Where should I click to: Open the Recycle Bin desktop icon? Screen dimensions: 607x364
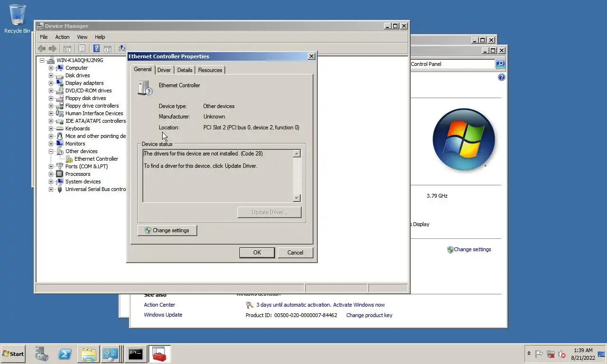[x=17, y=19]
